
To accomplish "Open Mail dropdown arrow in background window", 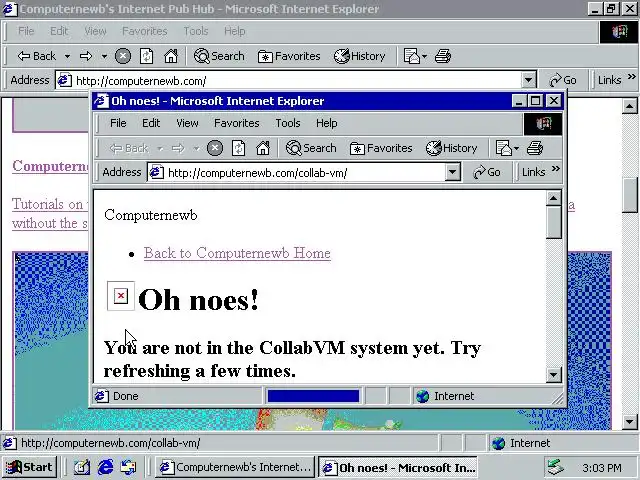I will [424, 56].
